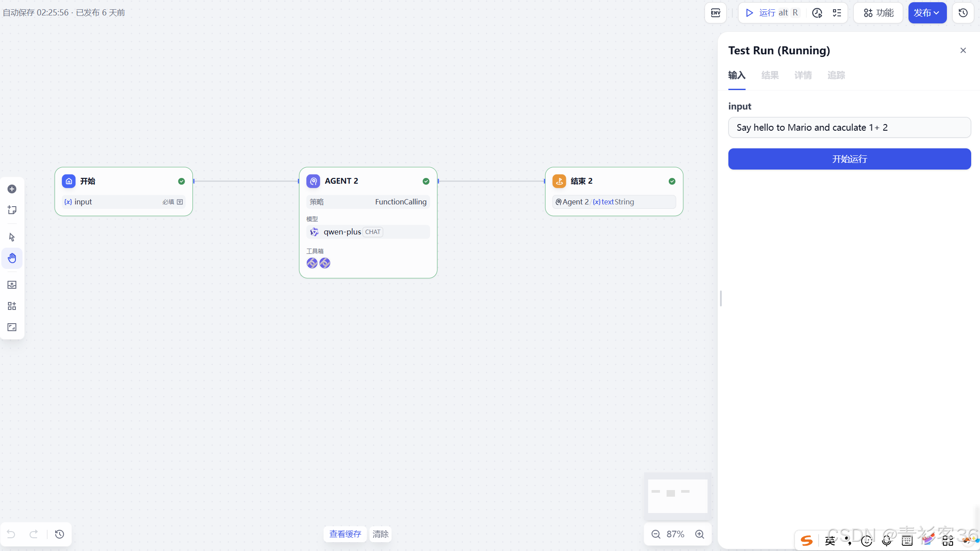
Task: Click the zoom out magnifier icon
Action: pyautogui.click(x=656, y=534)
